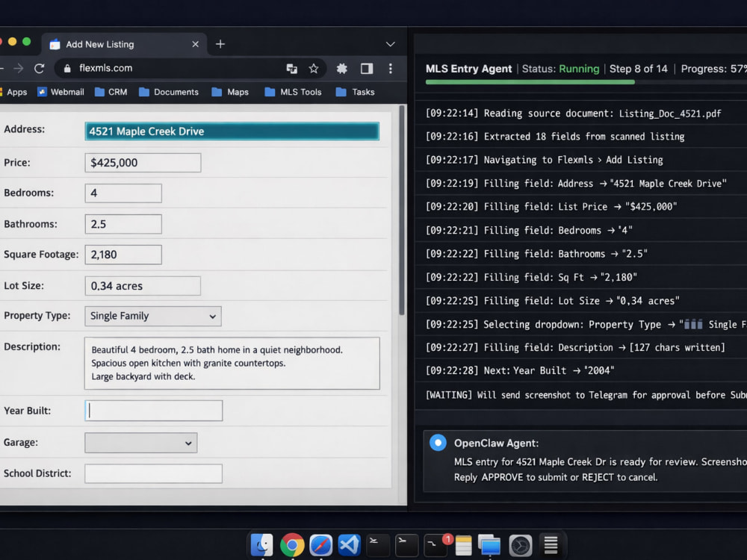
Task: Open the terminal icon with badge 1
Action: click(436, 545)
